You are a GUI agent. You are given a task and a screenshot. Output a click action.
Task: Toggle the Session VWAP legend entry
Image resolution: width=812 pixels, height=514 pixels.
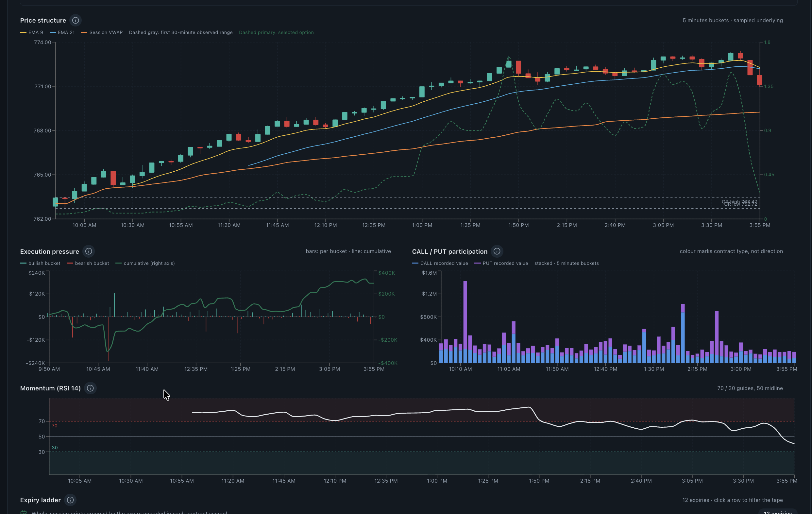[x=102, y=32]
